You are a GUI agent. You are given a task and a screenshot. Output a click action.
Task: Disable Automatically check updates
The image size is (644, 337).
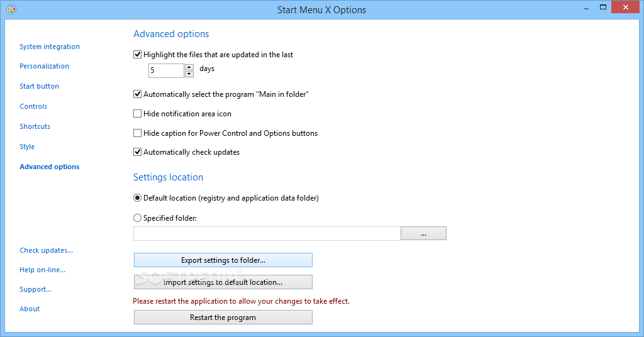click(x=138, y=152)
